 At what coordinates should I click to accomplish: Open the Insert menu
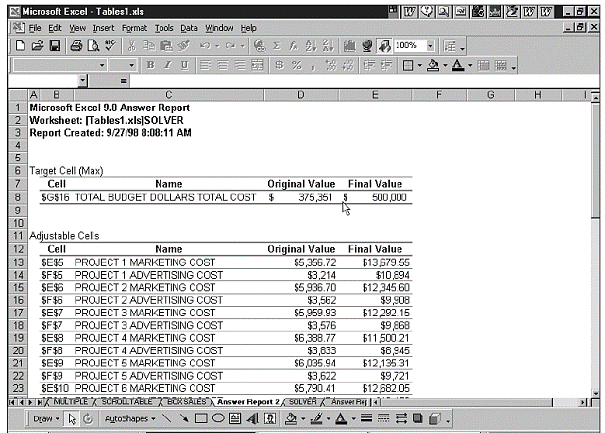(103, 28)
